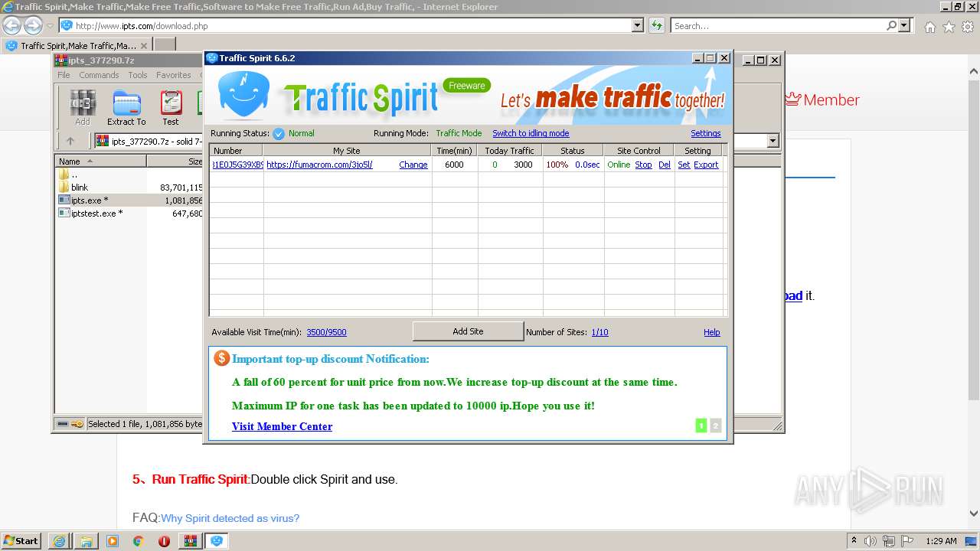This screenshot has width=980, height=551.
Task: Click the IE search magnifier icon
Action: [891, 25]
